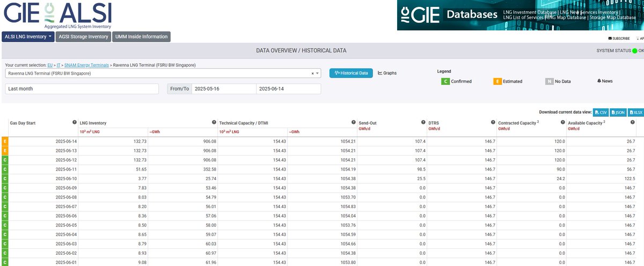Show help for Technical Capacity / DTMI column
The width and height of the screenshot is (644, 266).
pyautogui.click(x=354, y=122)
